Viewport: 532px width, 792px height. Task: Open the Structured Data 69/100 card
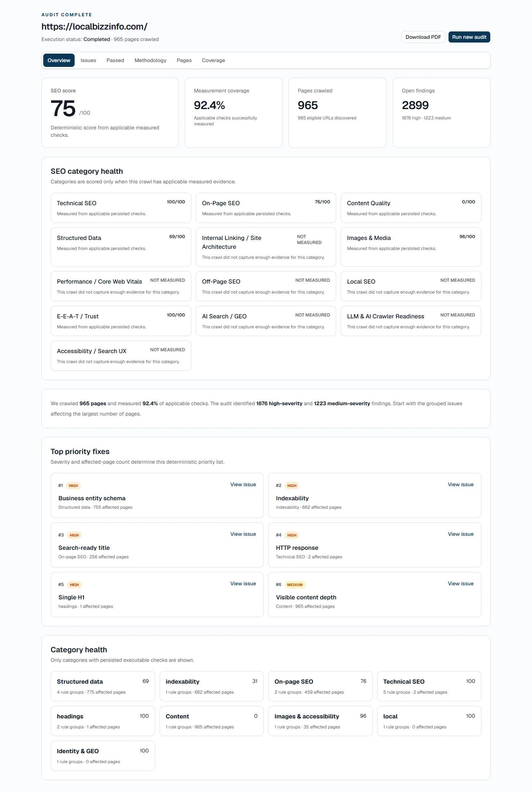pyautogui.click(x=121, y=247)
